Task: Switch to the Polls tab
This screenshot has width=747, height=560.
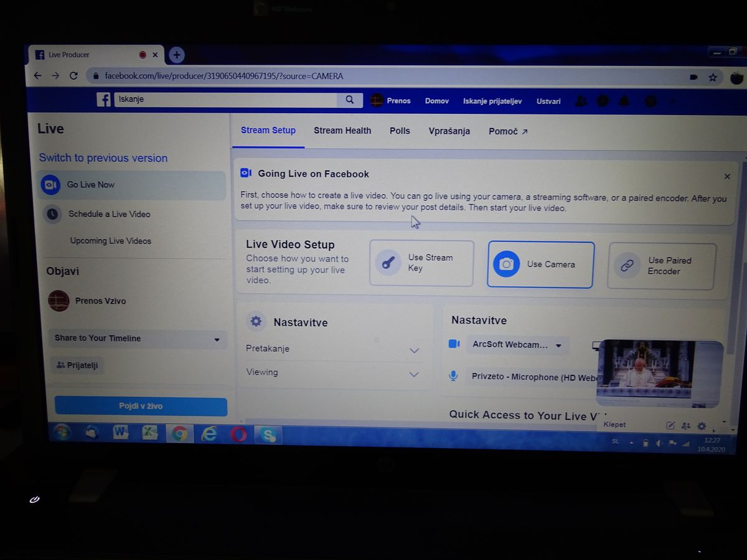Action: click(x=400, y=131)
